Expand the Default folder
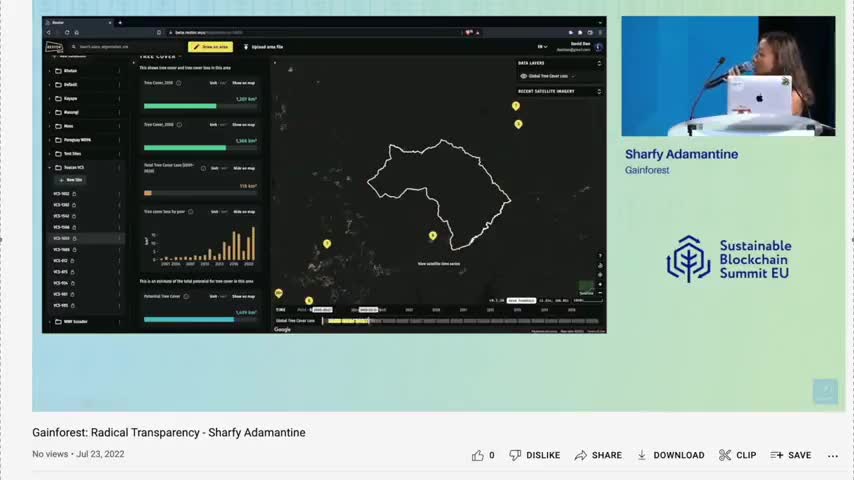 (x=50, y=85)
